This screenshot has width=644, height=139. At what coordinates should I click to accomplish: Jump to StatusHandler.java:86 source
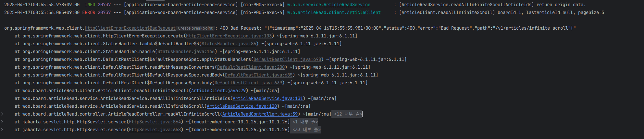coord(229,44)
